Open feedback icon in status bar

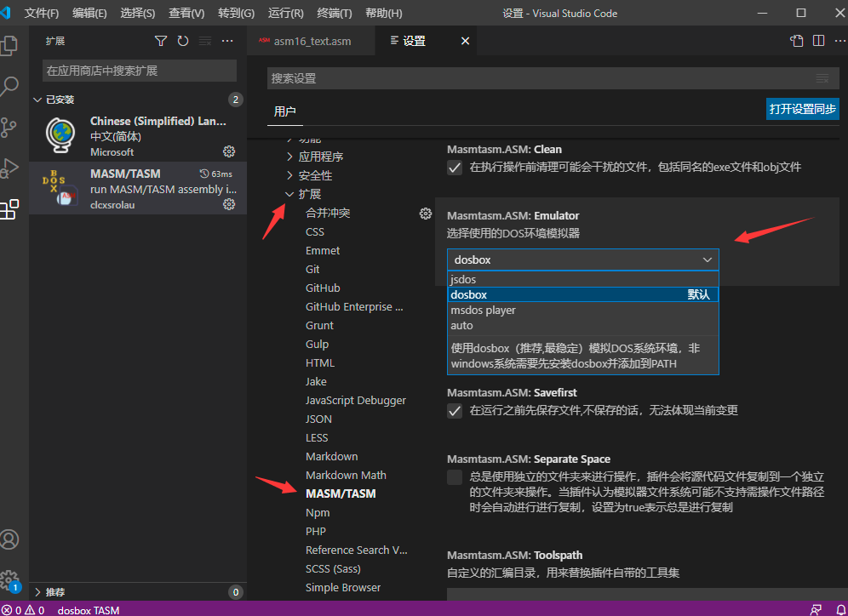pyautogui.click(x=816, y=610)
